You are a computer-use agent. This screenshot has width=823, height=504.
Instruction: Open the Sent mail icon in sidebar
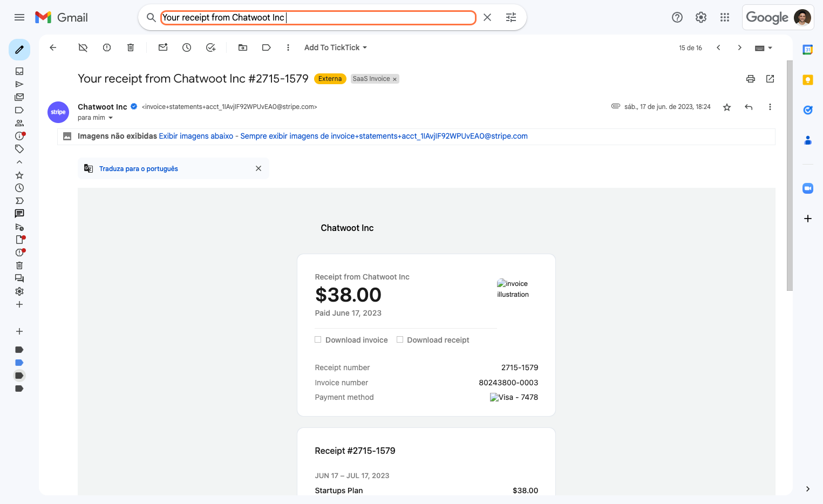click(19, 84)
